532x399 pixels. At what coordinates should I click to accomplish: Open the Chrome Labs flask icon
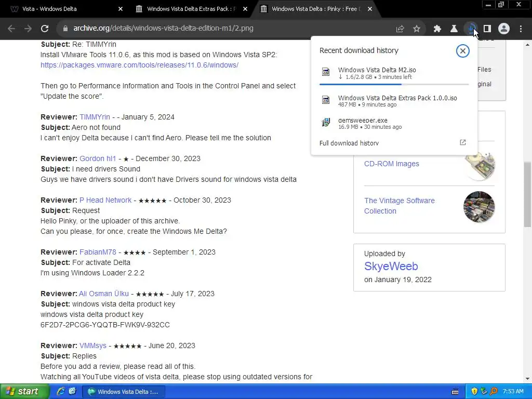point(454,29)
